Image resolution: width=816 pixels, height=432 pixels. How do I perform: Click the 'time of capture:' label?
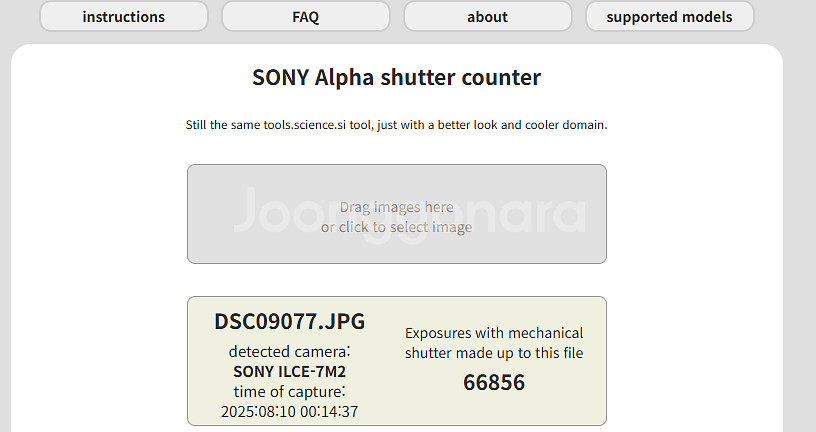coord(290,391)
